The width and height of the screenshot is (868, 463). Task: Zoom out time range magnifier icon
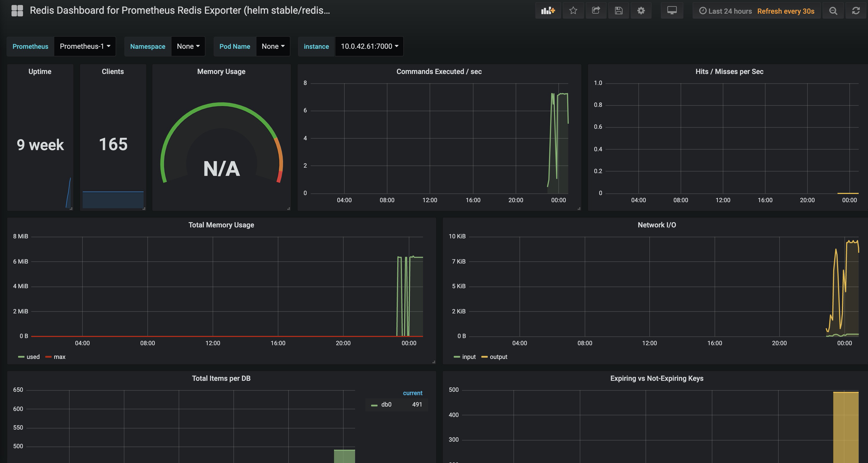(x=833, y=11)
